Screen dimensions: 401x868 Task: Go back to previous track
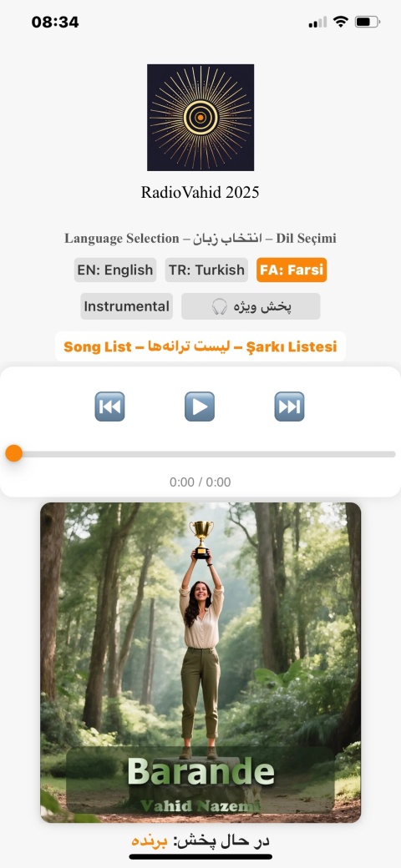pos(109,406)
